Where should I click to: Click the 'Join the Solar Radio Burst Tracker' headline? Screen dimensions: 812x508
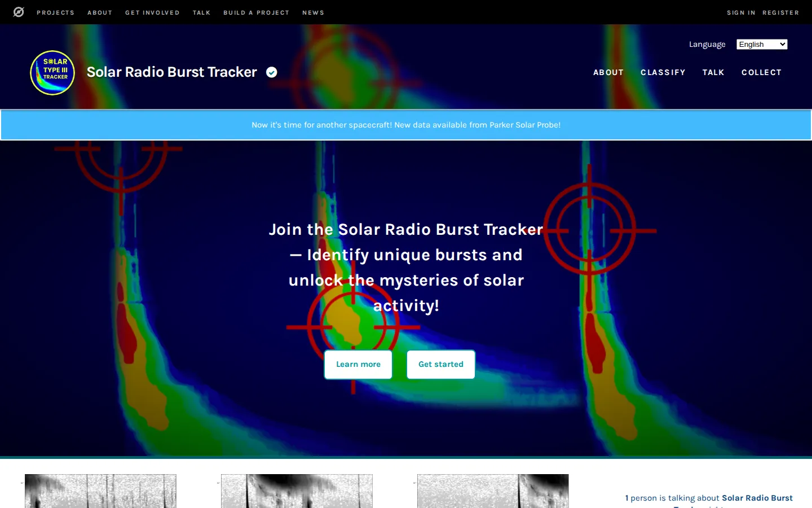tap(406, 268)
